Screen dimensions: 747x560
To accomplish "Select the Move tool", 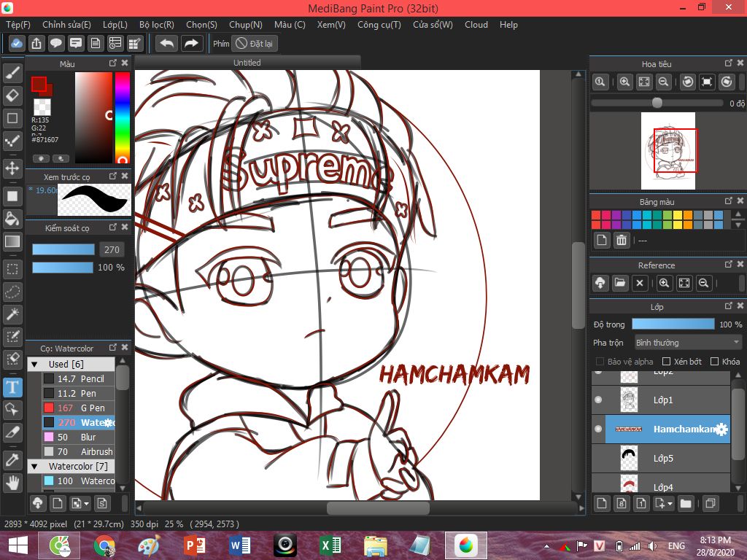I will (x=12, y=168).
